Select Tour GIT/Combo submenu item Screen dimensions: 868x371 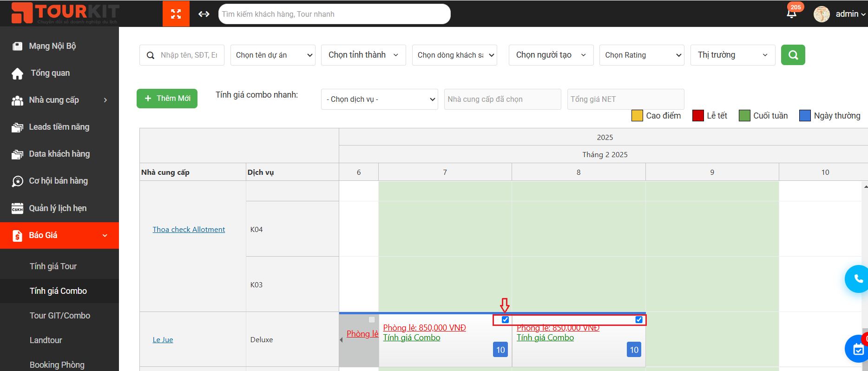tap(59, 316)
